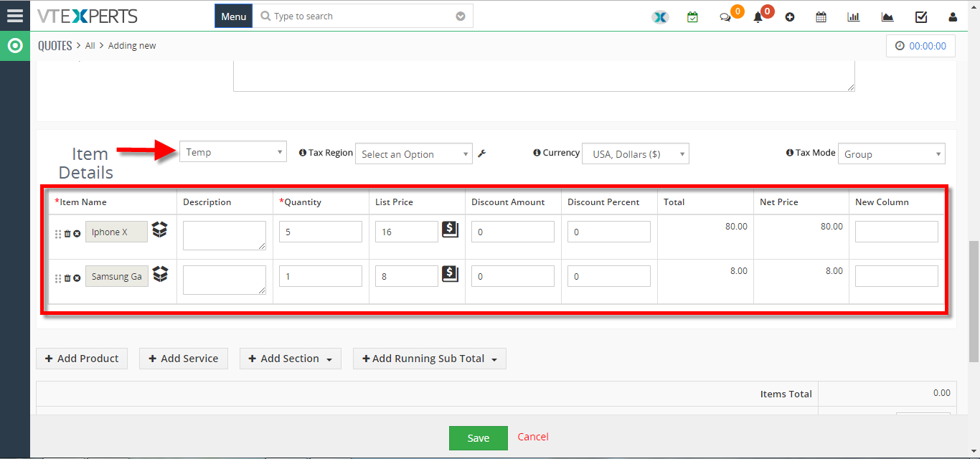Open the VTExperts X extension icon
980x459 pixels.
coord(660,16)
